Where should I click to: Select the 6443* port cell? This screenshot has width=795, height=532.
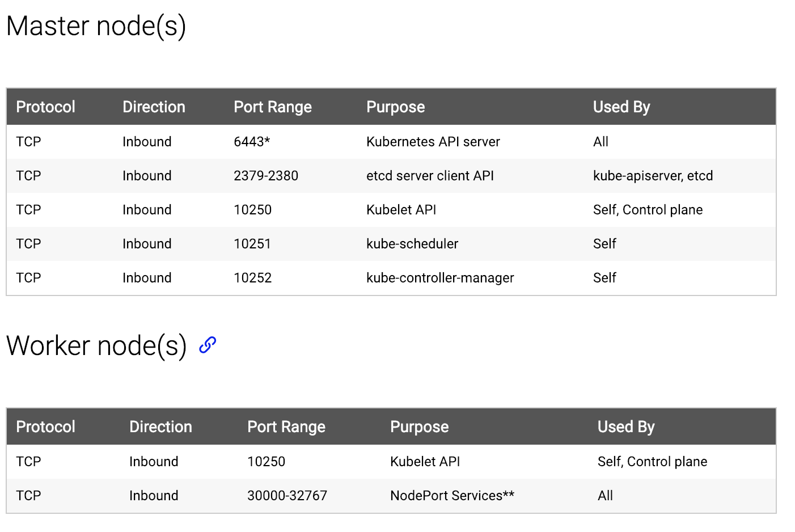pos(252,142)
